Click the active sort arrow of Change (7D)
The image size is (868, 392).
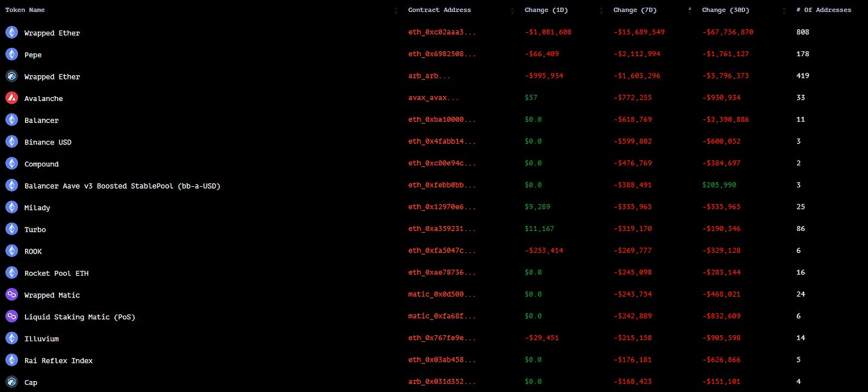pos(690,9)
